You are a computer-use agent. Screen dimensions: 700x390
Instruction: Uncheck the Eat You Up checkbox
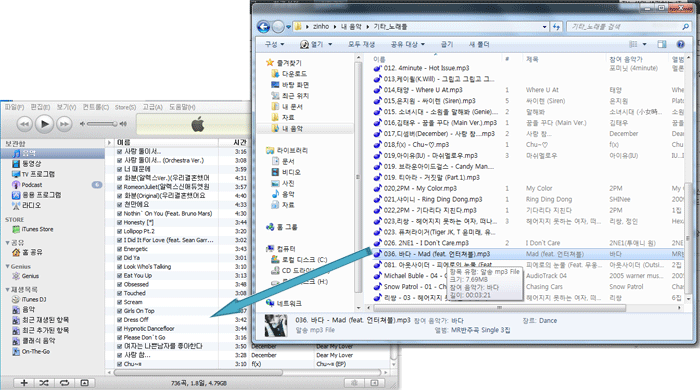point(120,276)
